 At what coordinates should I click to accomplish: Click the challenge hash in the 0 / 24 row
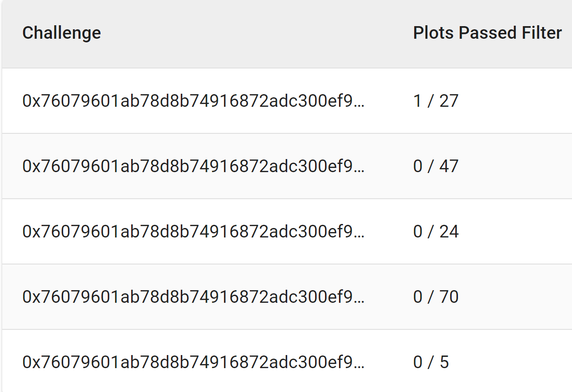coord(193,232)
